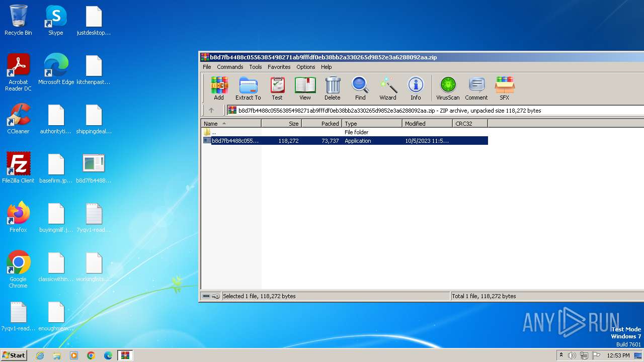Click the WinRAR taskbar button

[125, 355]
